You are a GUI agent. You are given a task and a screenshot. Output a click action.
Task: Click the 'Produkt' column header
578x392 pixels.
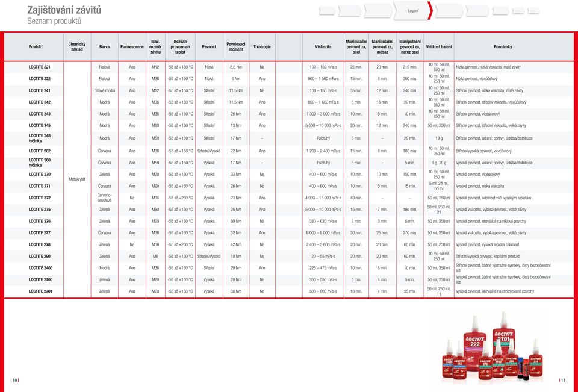pyautogui.click(x=36, y=47)
